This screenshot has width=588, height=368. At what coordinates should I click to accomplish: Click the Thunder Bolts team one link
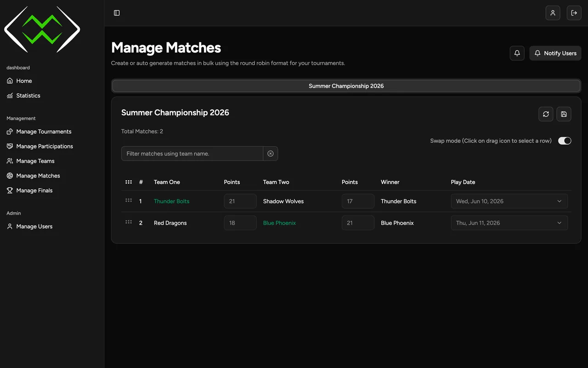[x=171, y=201]
